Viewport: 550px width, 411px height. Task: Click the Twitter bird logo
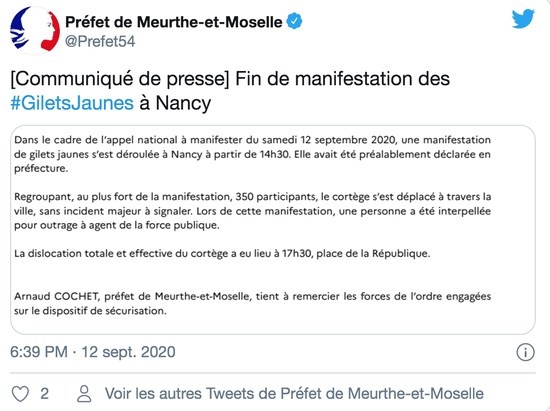point(523,19)
